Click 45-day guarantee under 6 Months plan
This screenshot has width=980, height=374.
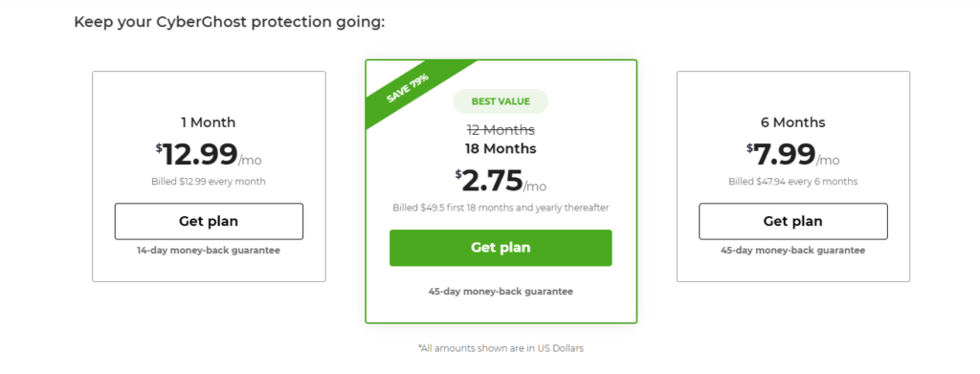pyautogui.click(x=793, y=251)
